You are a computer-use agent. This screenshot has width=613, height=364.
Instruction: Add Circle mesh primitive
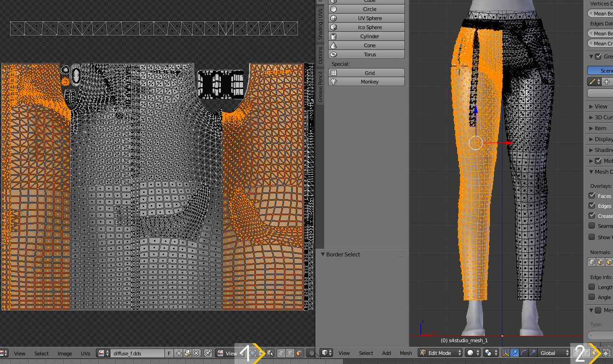[x=366, y=9]
